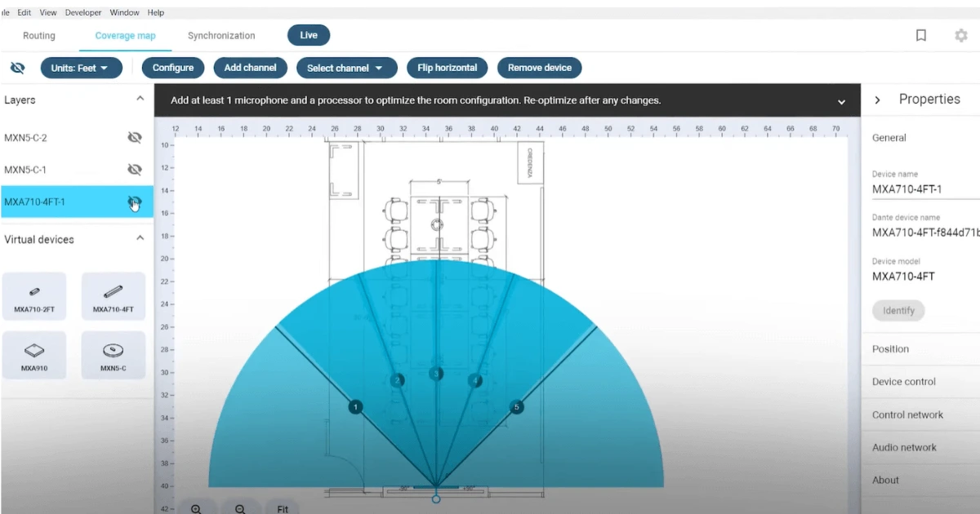This screenshot has height=514, width=980.
Task: Open the settings gear
Action: tap(961, 36)
